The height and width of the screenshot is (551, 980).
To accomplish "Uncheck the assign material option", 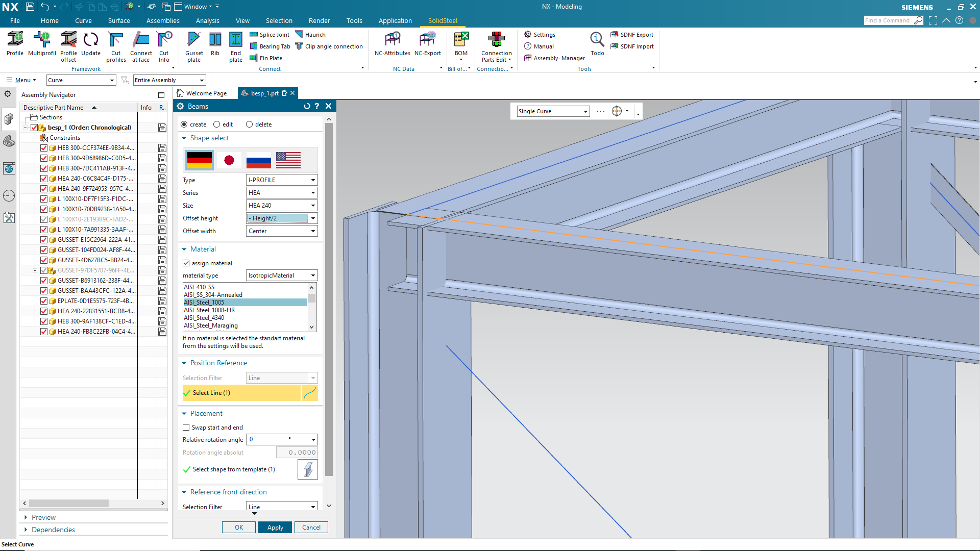I will click(x=186, y=263).
